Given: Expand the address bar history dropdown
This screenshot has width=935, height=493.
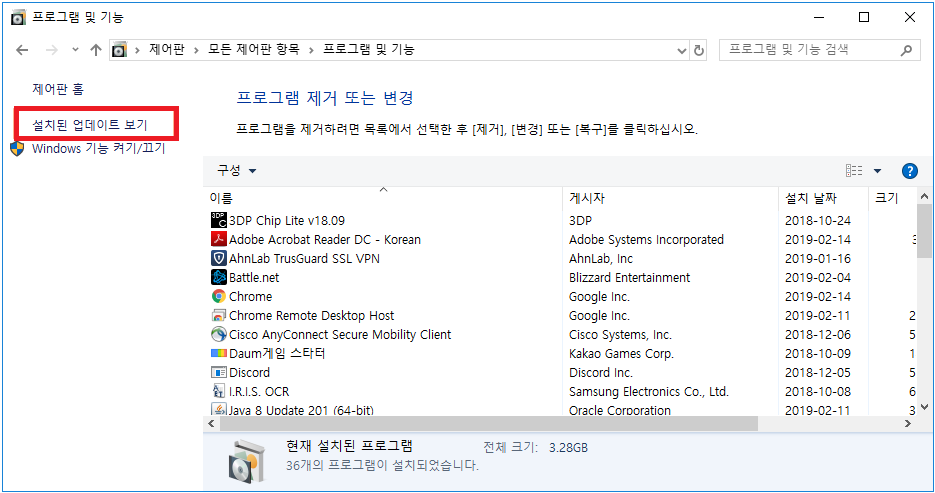Looking at the screenshot, I should (682, 51).
